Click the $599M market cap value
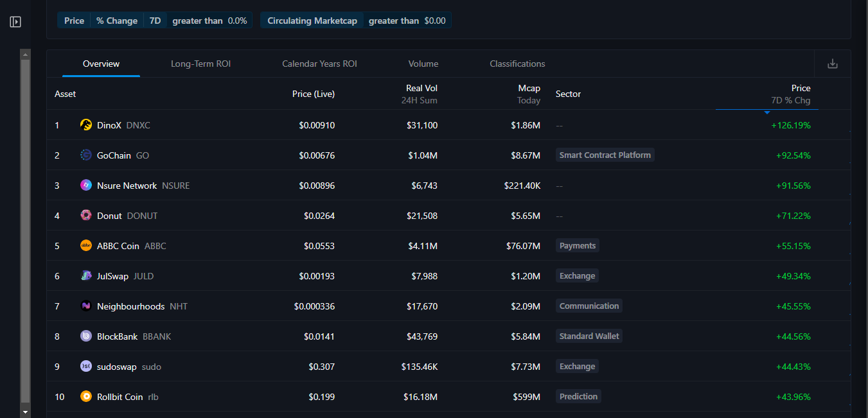Viewport: 868px width, 418px height. [x=526, y=397]
